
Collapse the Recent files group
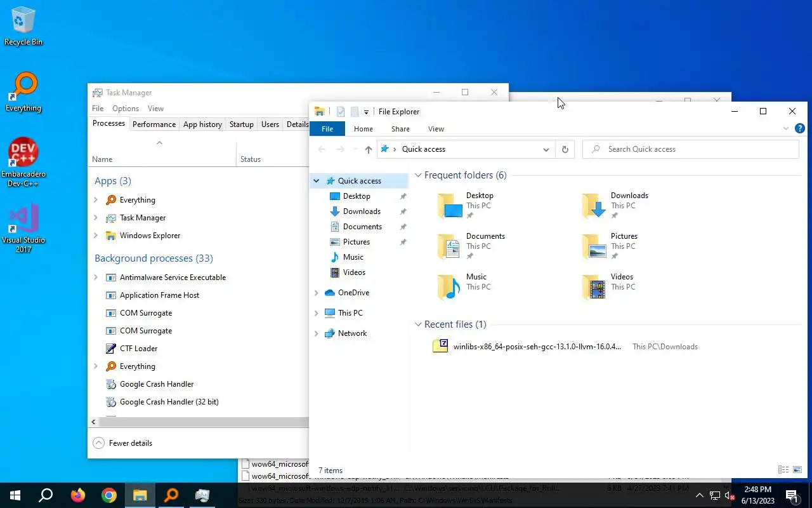(418, 324)
